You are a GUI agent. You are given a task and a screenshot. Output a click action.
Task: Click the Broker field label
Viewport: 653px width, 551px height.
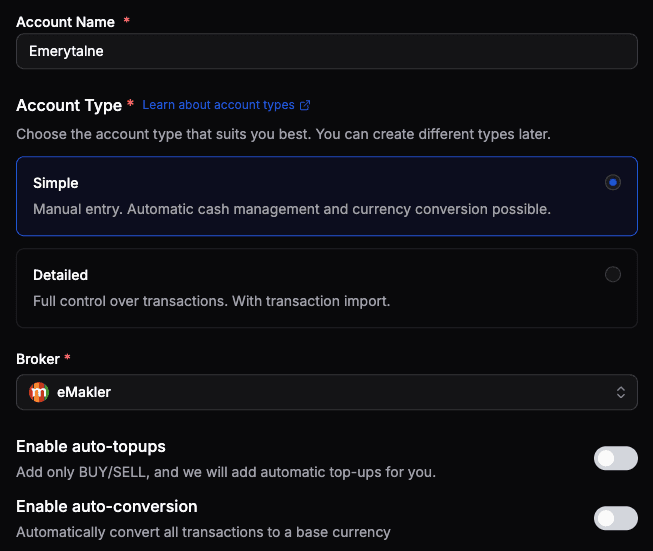pyautogui.click(x=37, y=357)
